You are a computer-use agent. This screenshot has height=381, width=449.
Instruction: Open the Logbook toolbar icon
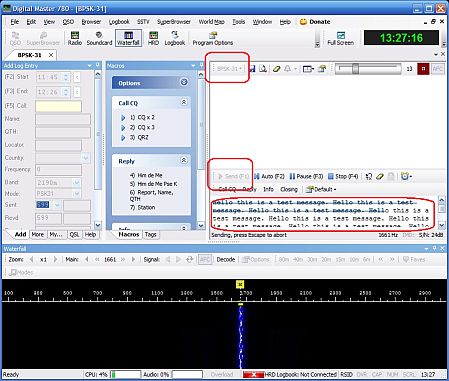click(175, 38)
